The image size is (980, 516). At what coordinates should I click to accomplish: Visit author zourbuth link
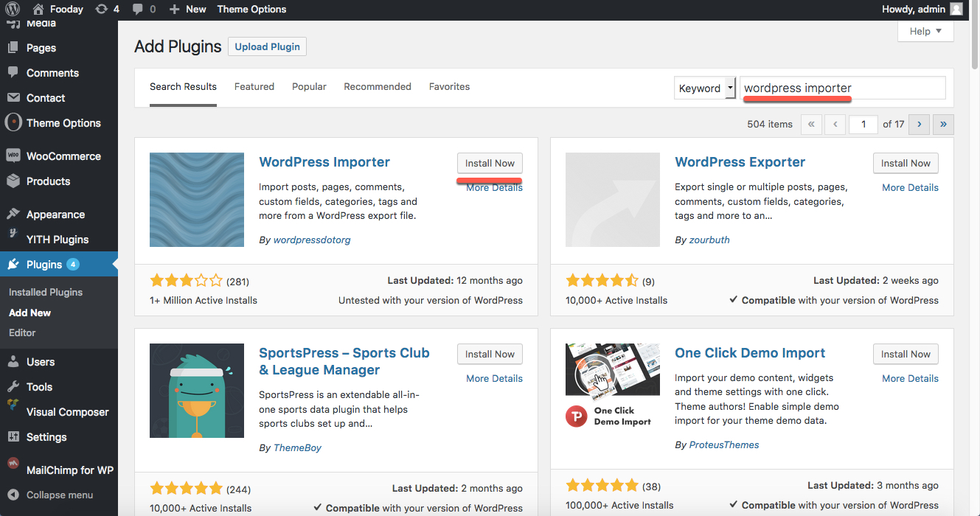point(709,240)
